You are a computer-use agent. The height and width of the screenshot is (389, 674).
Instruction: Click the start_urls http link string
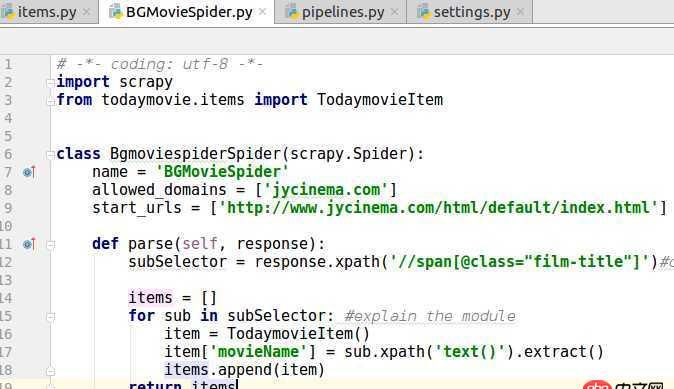[x=438, y=208]
